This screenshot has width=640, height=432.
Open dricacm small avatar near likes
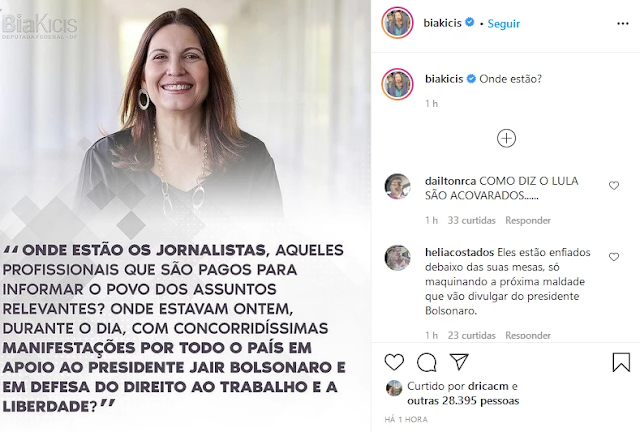pyautogui.click(x=394, y=388)
